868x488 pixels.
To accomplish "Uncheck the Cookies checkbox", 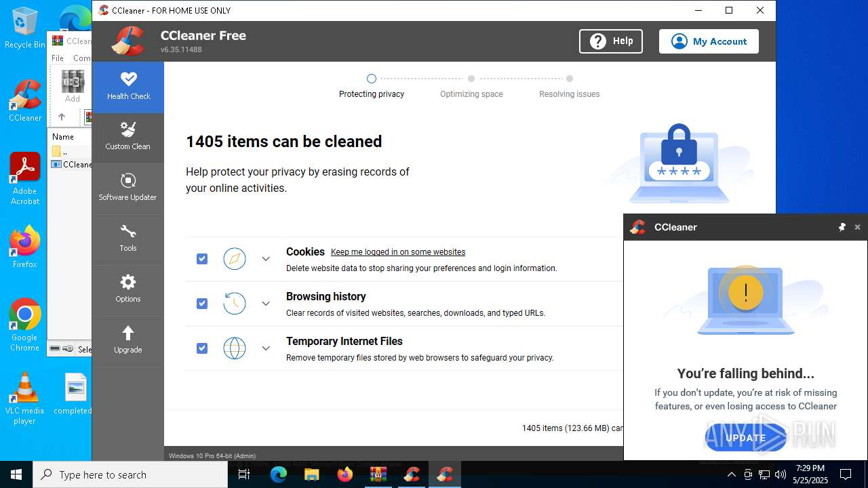I will [202, 259].
